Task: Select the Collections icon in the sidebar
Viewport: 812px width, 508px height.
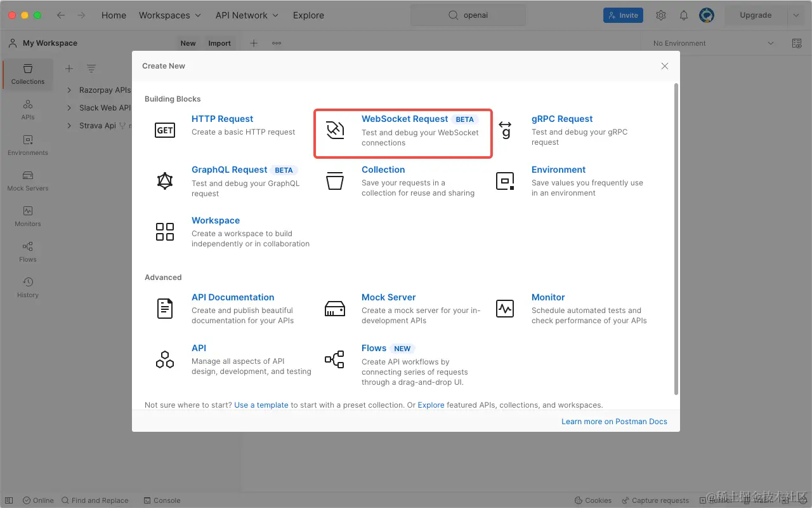Action: pos(28,74)
